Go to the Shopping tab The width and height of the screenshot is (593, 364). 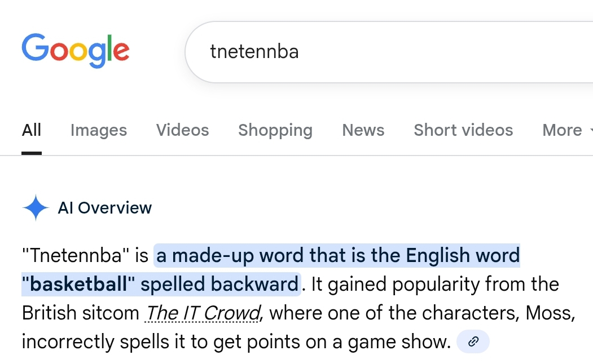[x=275, y=130]
